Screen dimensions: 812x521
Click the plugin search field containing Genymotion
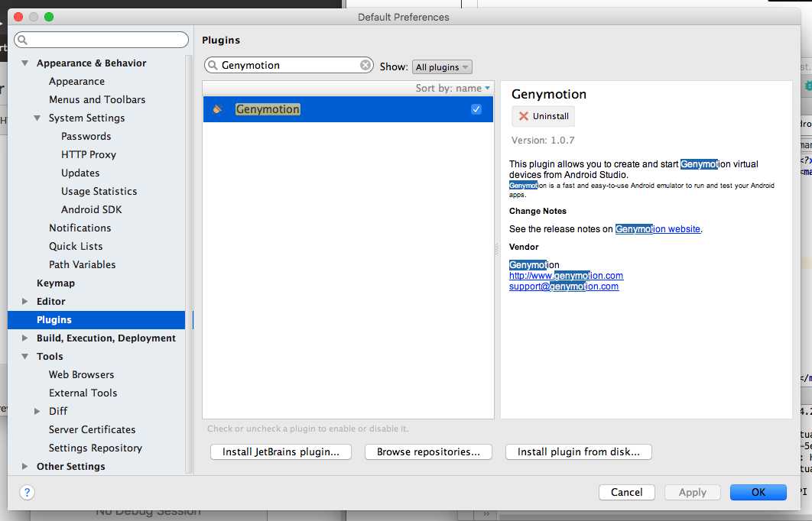point(289,65)
